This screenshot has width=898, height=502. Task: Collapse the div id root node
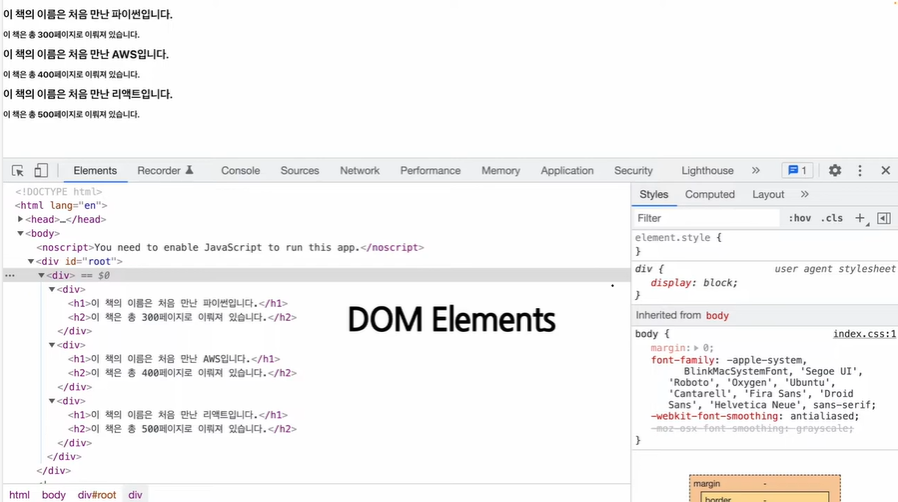(x=31, y=262)
